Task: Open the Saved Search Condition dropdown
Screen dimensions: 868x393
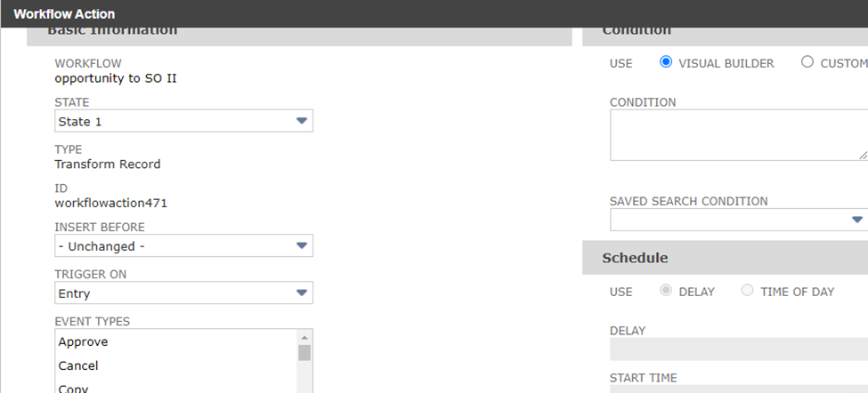Action: click(x=739, y=220)
